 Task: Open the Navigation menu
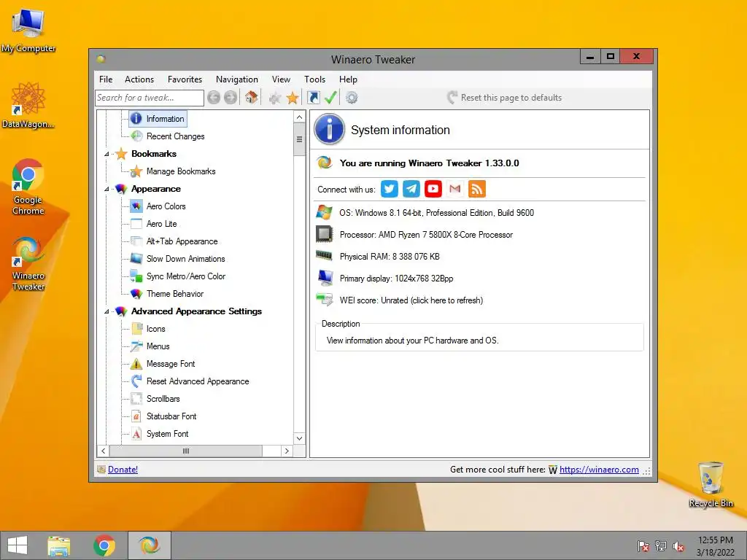(237, 79)
